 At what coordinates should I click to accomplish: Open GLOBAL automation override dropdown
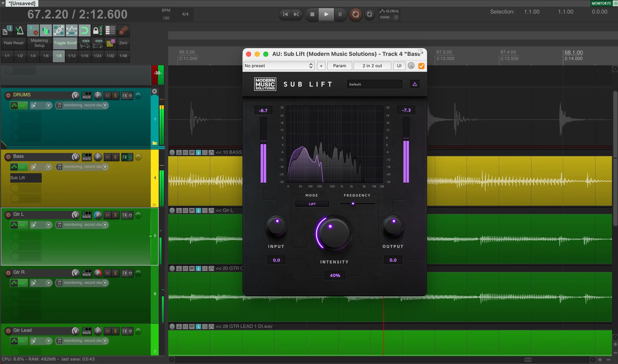point(396,17)
